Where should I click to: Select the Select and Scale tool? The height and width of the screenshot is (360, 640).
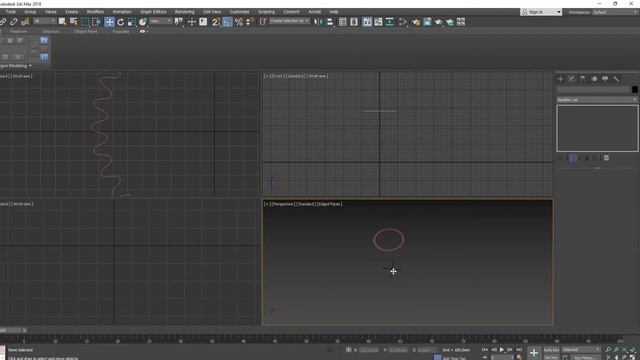tap(131, 22)
